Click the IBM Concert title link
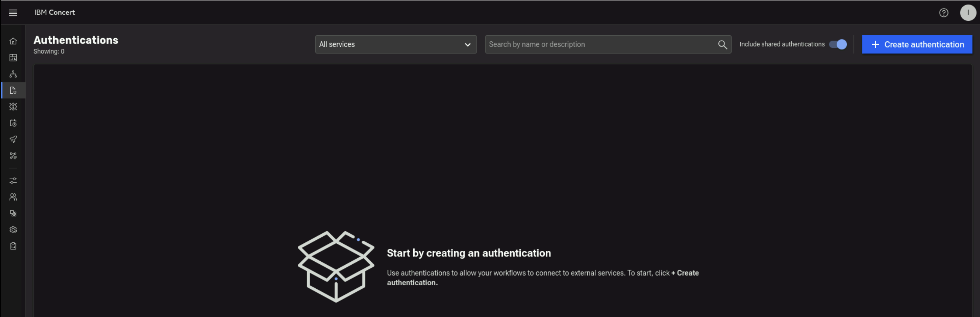Screen dimensions: 980x317 point(55,12)
